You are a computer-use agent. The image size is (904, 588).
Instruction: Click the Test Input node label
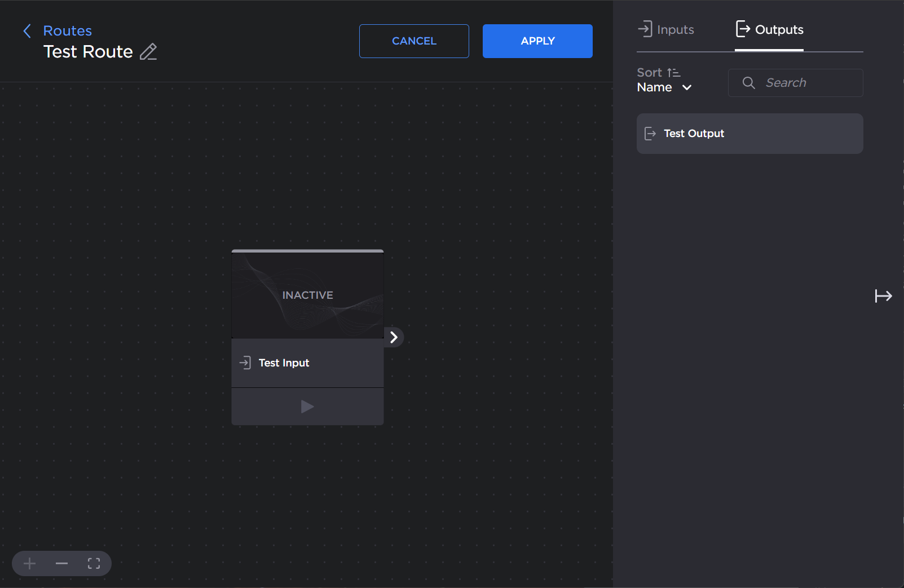click(284, 363)
